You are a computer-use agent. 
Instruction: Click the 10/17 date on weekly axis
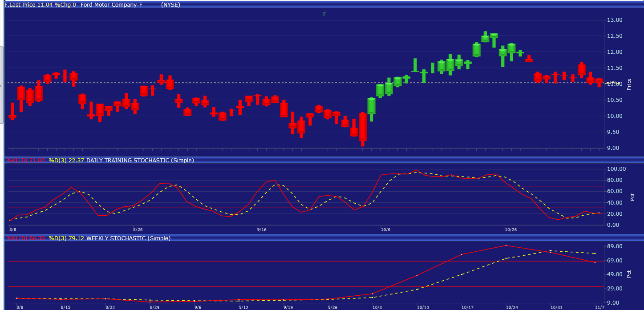pos(467,307)
